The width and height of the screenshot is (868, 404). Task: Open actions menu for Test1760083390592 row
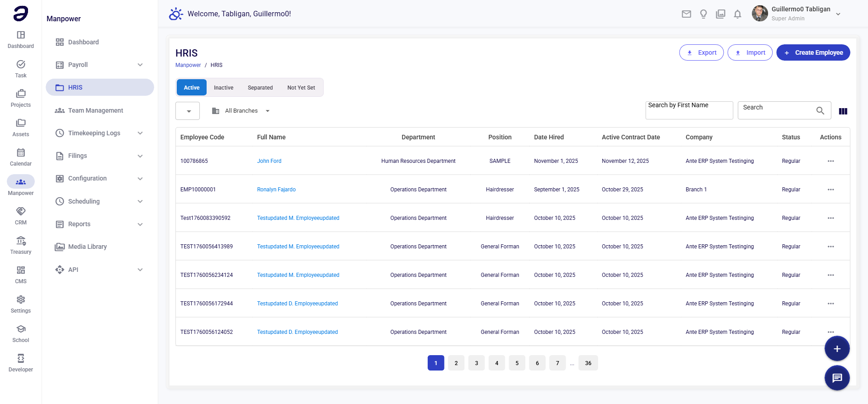coord(831,218)
